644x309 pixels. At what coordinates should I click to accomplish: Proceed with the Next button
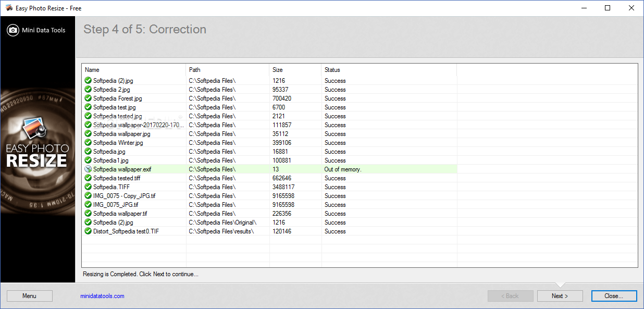pos(560,296)
